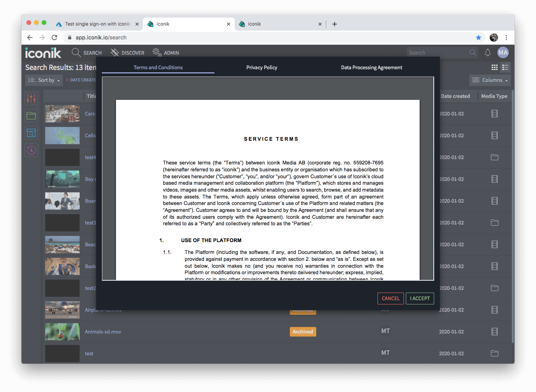This screenshot has height=392, width=536.
Task: Open the history clock sidebar icon
Action: point(31,150)
